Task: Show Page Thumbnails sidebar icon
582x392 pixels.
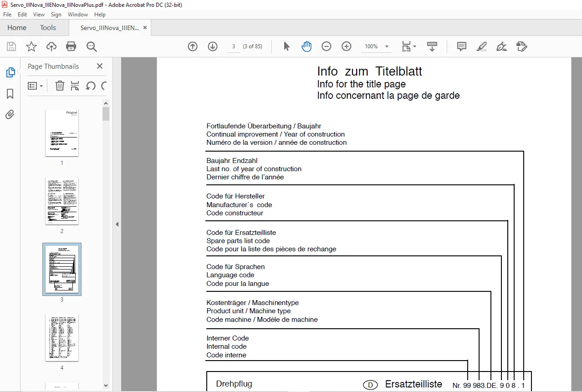Action: (x=10, y=72)
